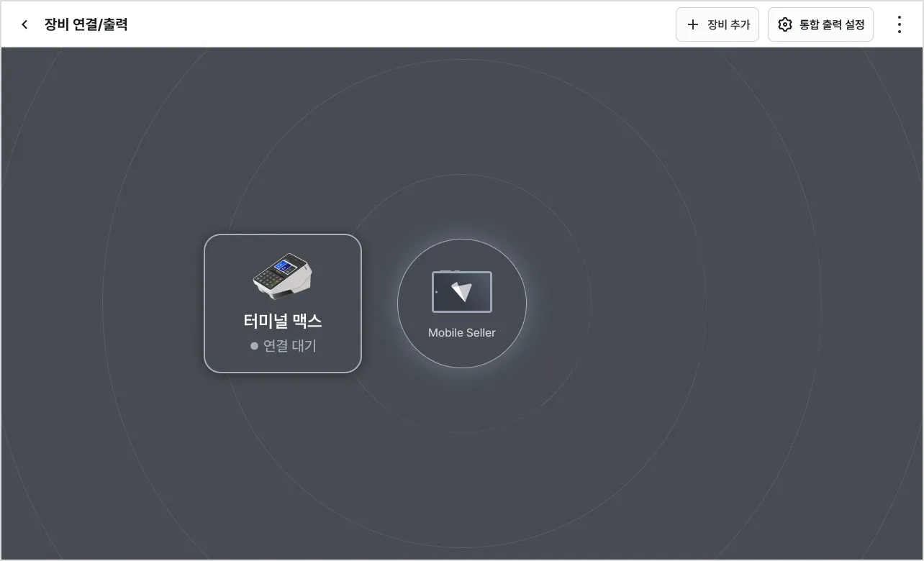This screenshot has height=561, width=924.
Task: Open 통합 출력 설정 output settings
Action: (820, 24)
